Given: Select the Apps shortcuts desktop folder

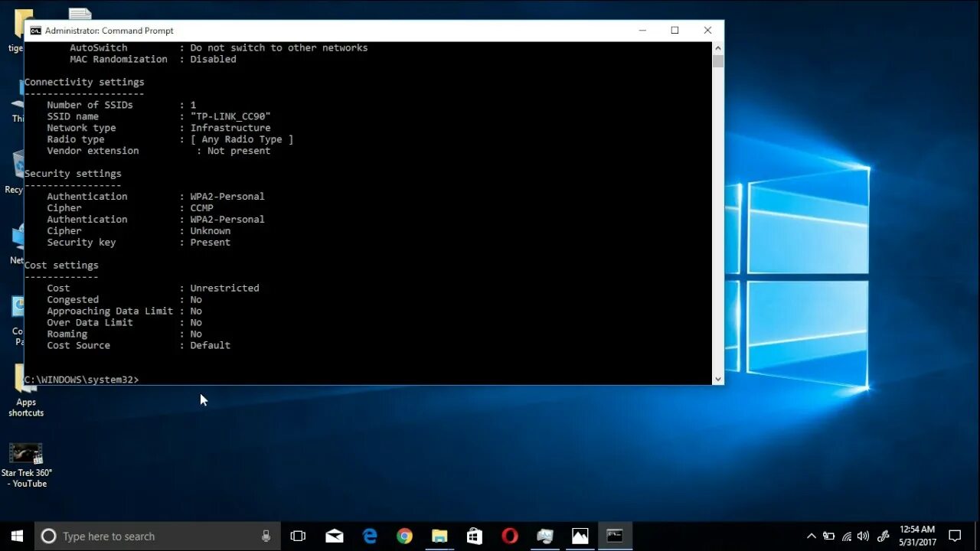Looking at the screenshot, I should (26, 391).
